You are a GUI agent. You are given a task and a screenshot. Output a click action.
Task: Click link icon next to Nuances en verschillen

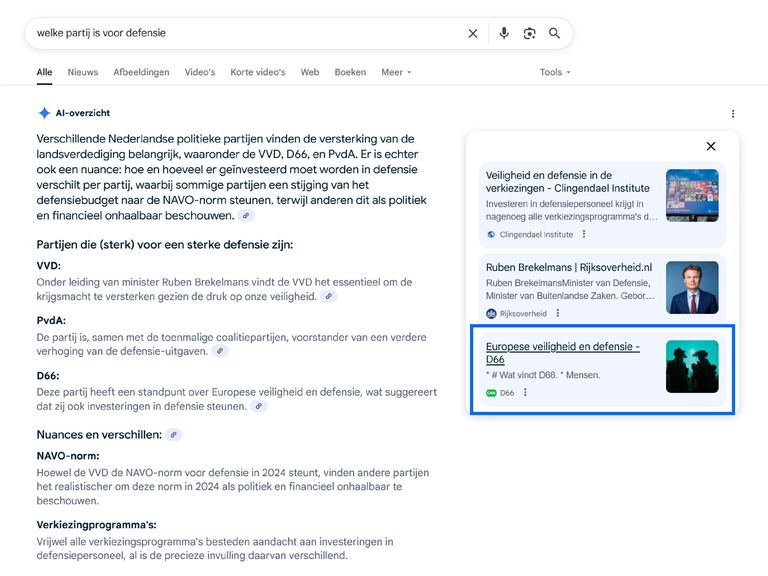point(174,435)
